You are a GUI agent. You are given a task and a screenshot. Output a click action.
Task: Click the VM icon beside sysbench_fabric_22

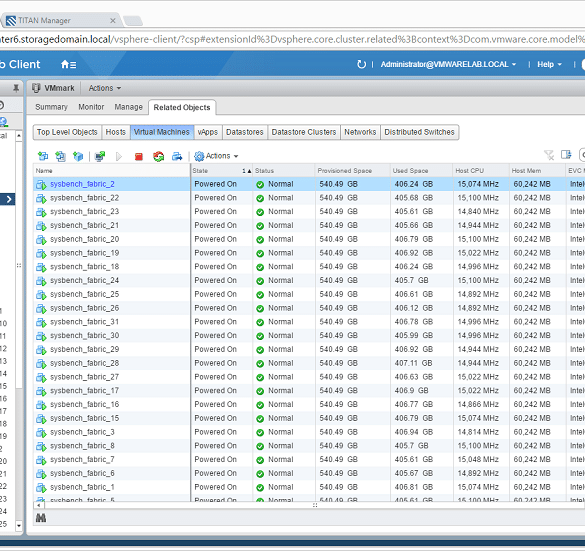click(x=41, y=198)
